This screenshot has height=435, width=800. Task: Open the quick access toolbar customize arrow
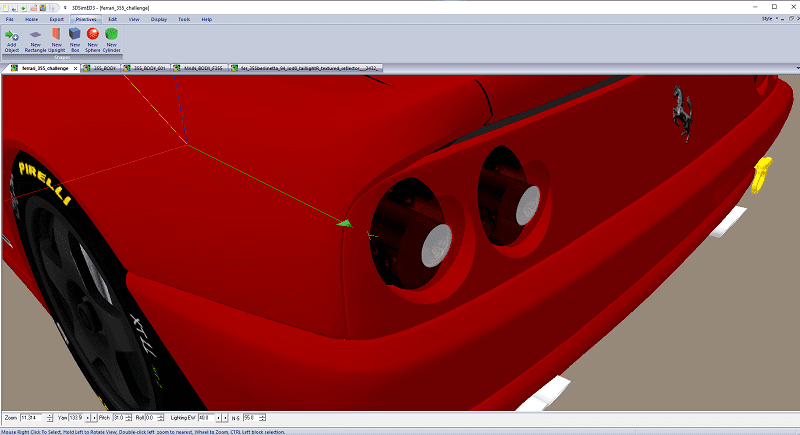point(65,8)
